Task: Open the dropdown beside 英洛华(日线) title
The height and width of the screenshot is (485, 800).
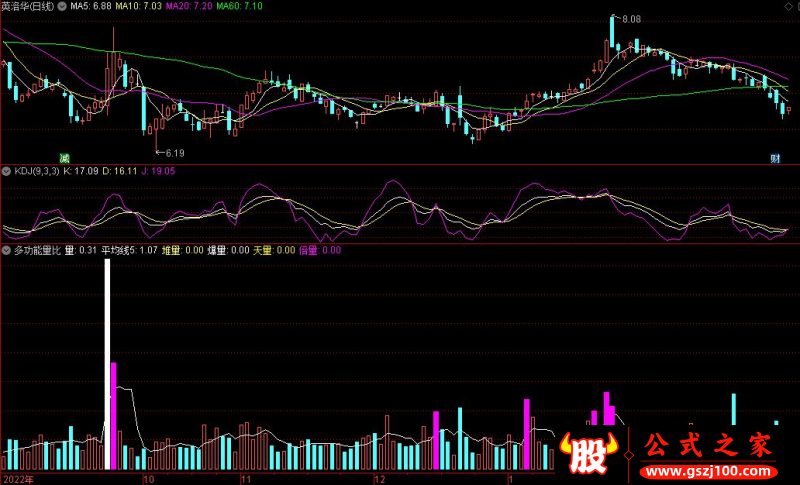Action: coord(62,6)
